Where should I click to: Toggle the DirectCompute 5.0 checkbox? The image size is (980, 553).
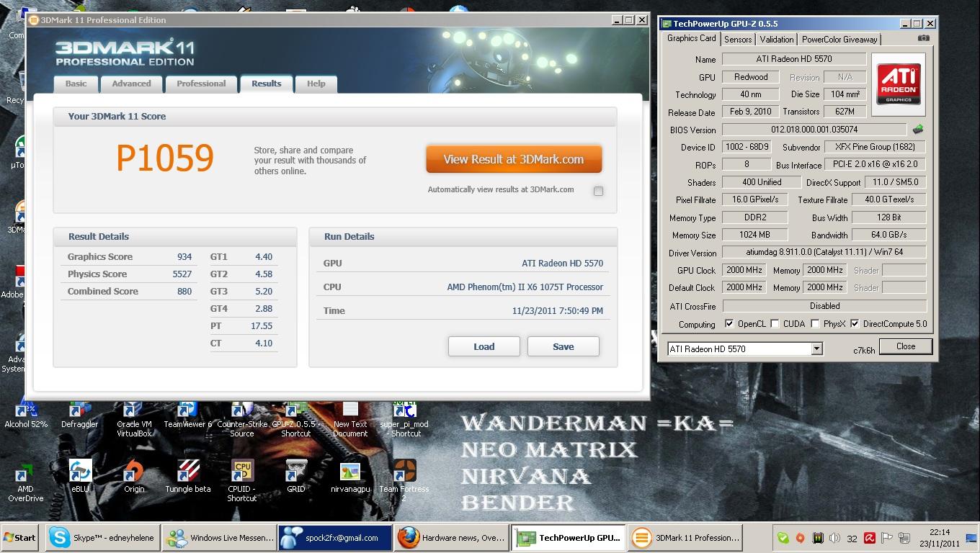tap(855, 324)
